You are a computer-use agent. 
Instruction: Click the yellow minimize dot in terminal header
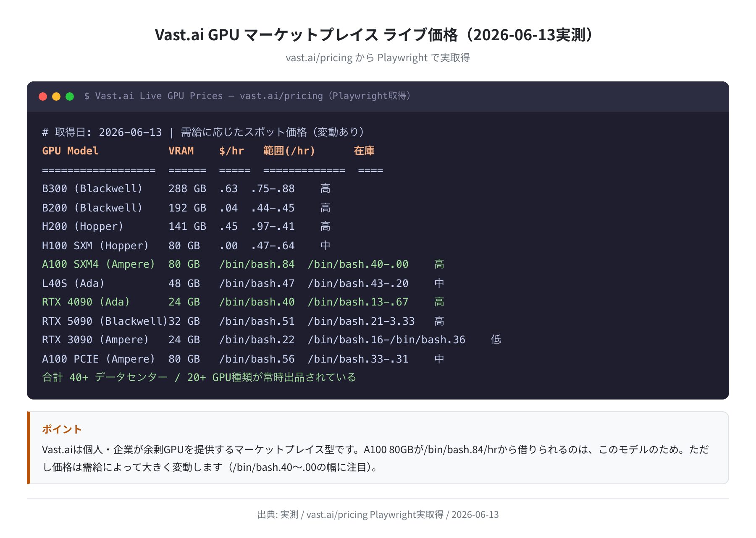point(56,97)
